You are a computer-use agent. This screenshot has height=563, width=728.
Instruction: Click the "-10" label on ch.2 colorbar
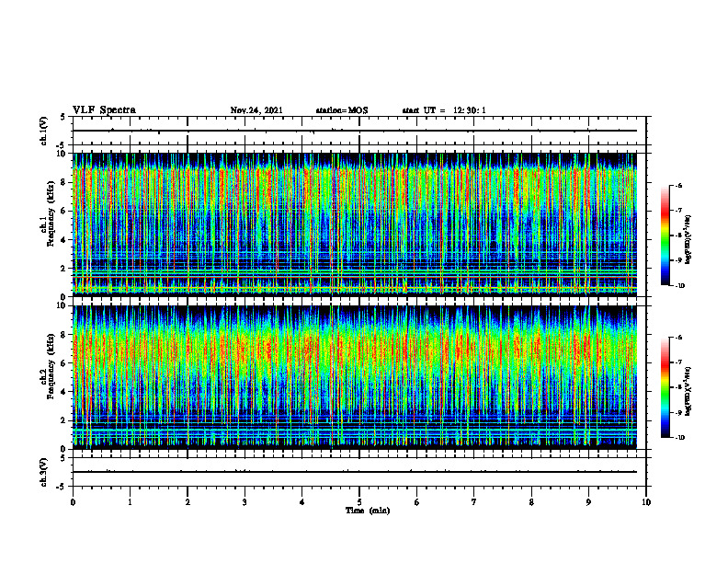[679, 438]
